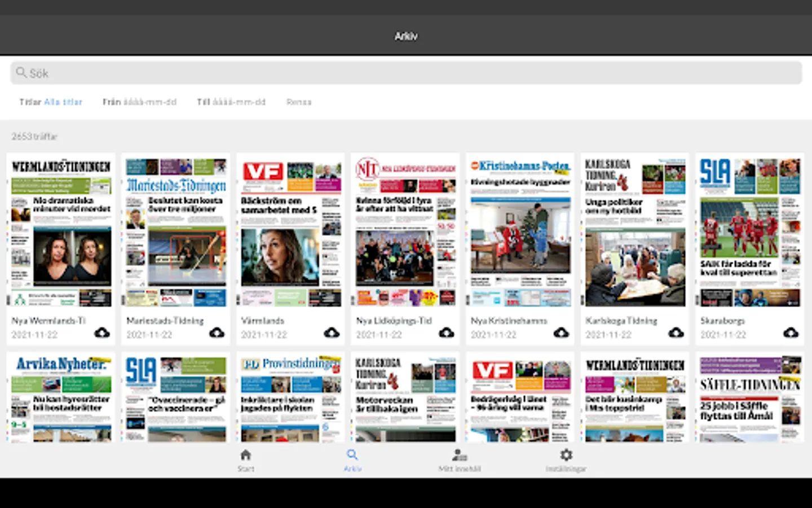The height and width of the screenshot is (508, 812).
Task: Click the Rensa clear filters button
Action: [299, 102]
